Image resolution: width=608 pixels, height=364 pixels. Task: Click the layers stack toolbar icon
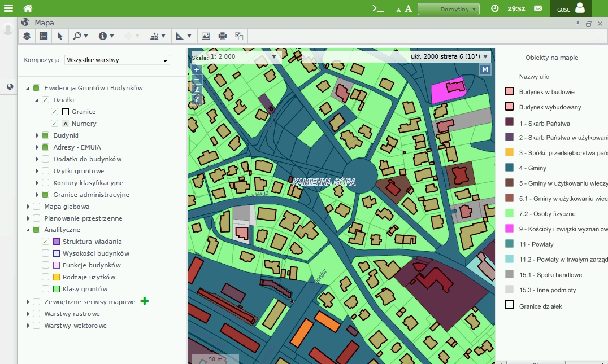click(27, 36)
